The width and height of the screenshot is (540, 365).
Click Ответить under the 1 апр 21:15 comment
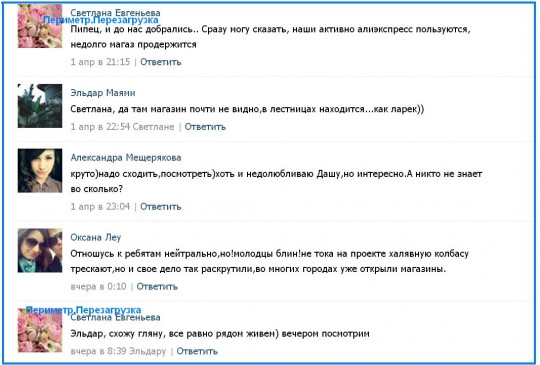pyautogui.click(x=160, y=62)
